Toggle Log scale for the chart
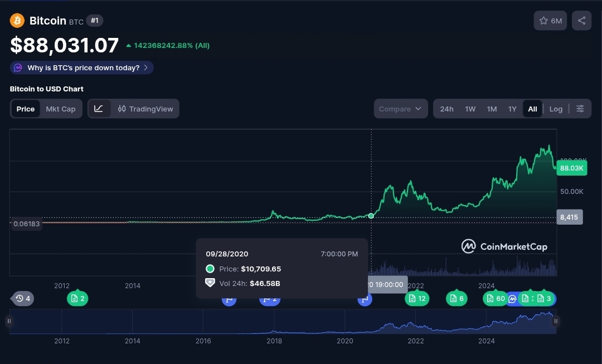This screenshot has width=602, height=364. click(556, 109)
